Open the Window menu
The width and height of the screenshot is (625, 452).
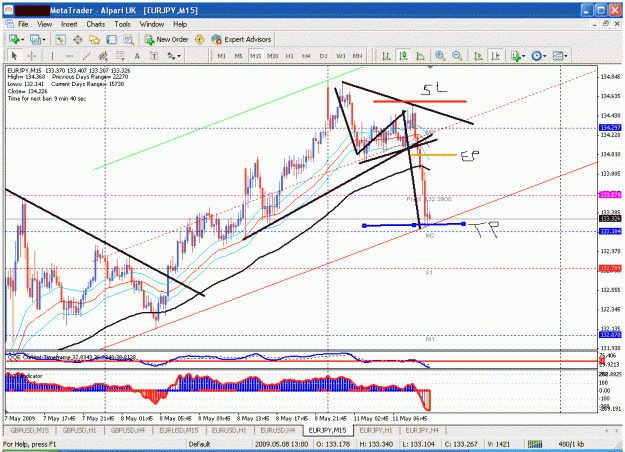151,24
